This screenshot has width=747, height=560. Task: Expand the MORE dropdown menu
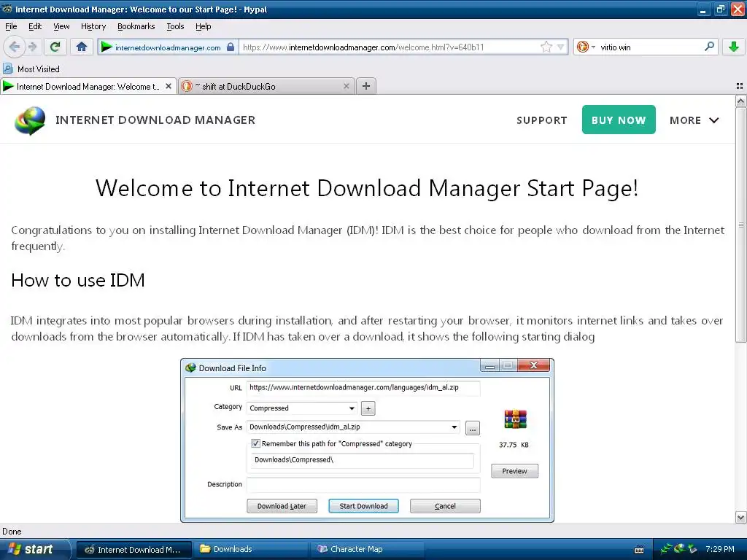pos(694,120)
